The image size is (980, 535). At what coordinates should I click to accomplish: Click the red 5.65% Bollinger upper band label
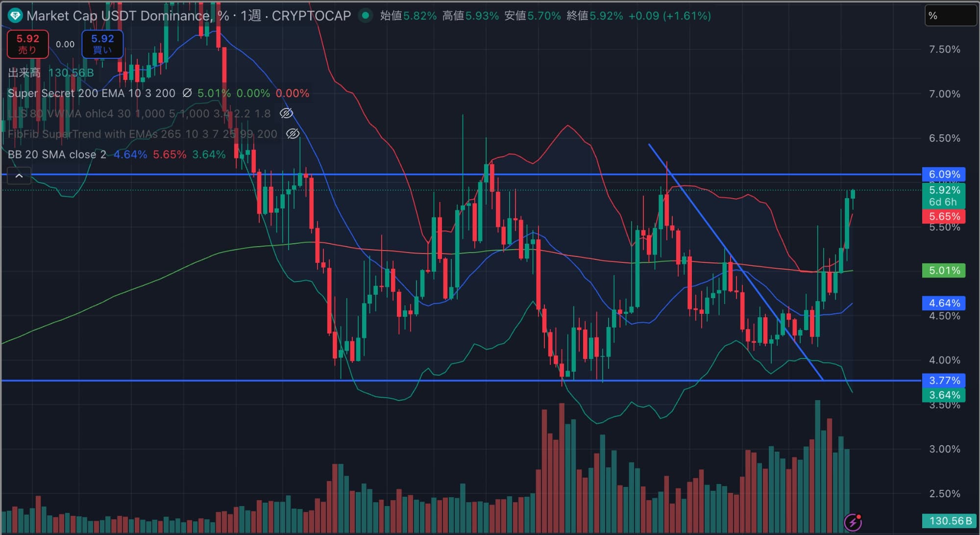944,216
